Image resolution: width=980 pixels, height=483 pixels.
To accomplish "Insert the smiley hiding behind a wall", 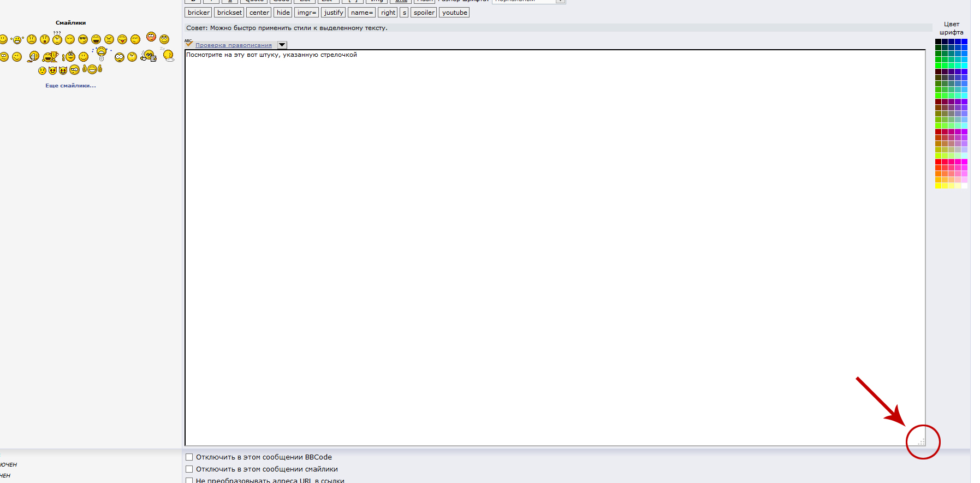I will pyautogui.click(x=33, y=56).
